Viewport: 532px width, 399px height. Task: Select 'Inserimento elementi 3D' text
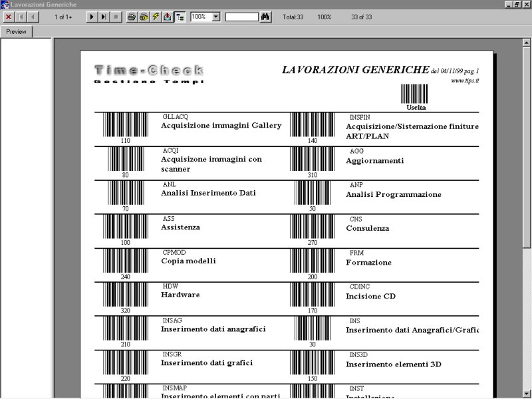(x=394, y=364)
